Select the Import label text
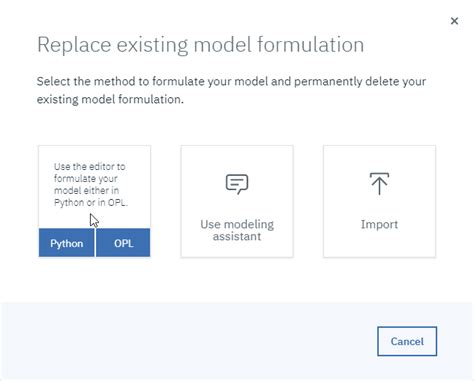Image resolution: width=474 pixels, height=381 pixels. click(379, 224)
